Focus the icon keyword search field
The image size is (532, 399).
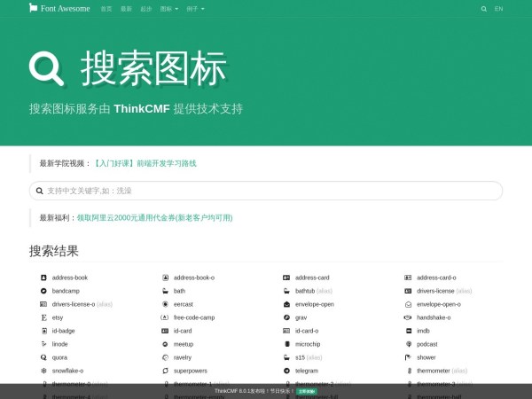click(266, 191)
